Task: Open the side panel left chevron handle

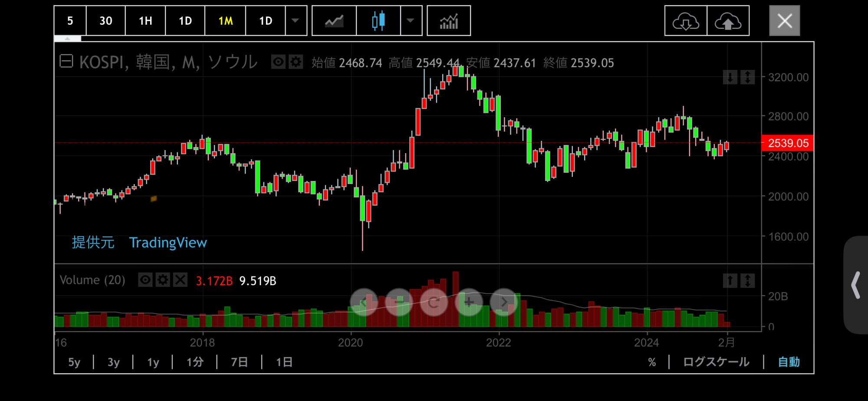Action: tap(855, 285)
